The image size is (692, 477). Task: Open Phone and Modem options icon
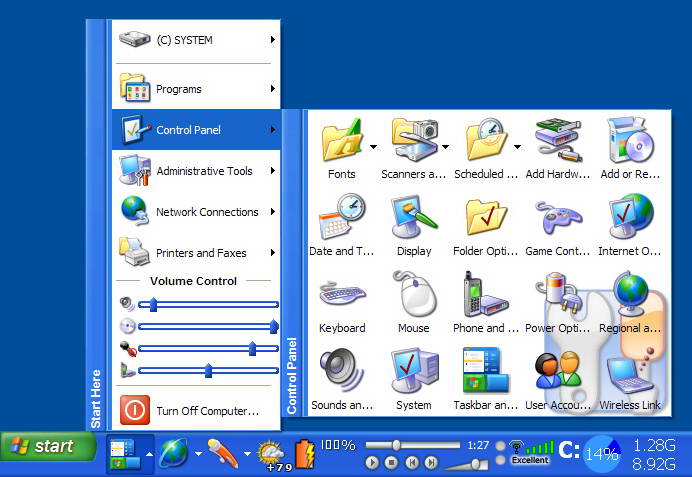[485, 293]
